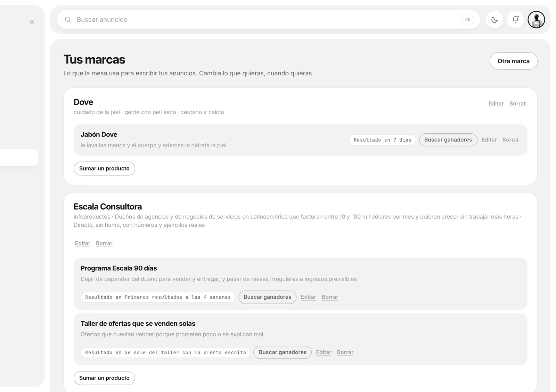Click the Dove brand title
The height and width of the screenshot is (392, 556).
pyautogui.click(x=83, y=102)
